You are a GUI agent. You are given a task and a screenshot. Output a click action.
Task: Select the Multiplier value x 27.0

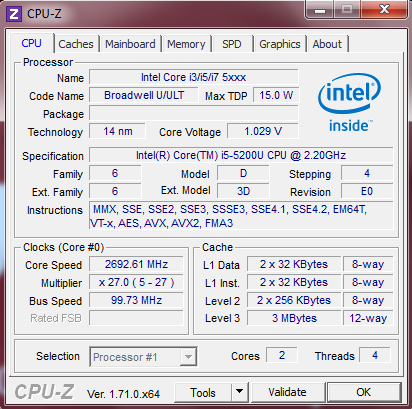136,282
